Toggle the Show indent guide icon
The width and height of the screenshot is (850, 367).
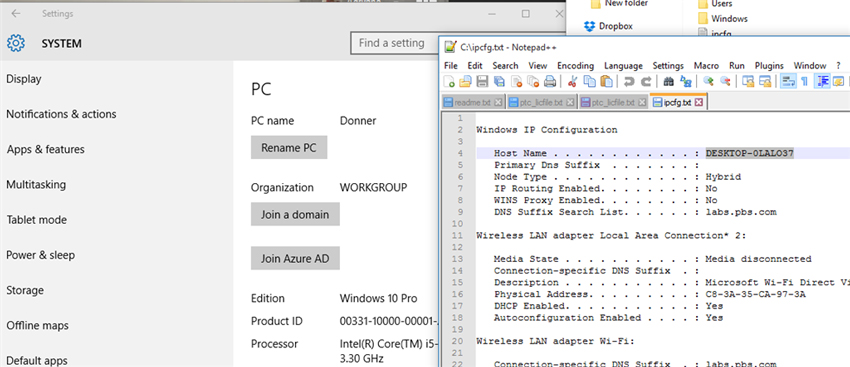822,81
